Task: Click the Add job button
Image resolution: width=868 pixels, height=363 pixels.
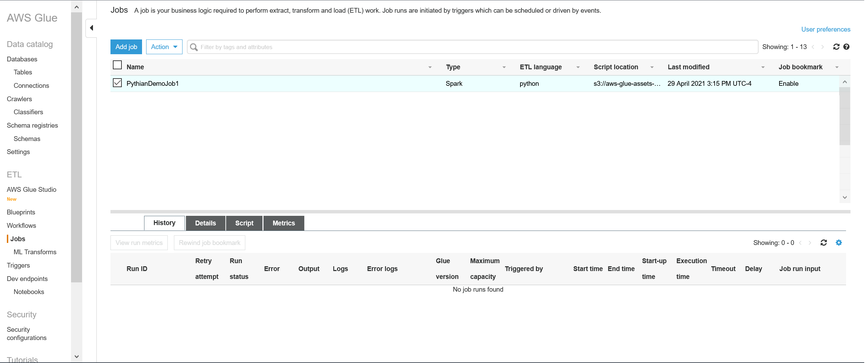Action: click(126, 47)
